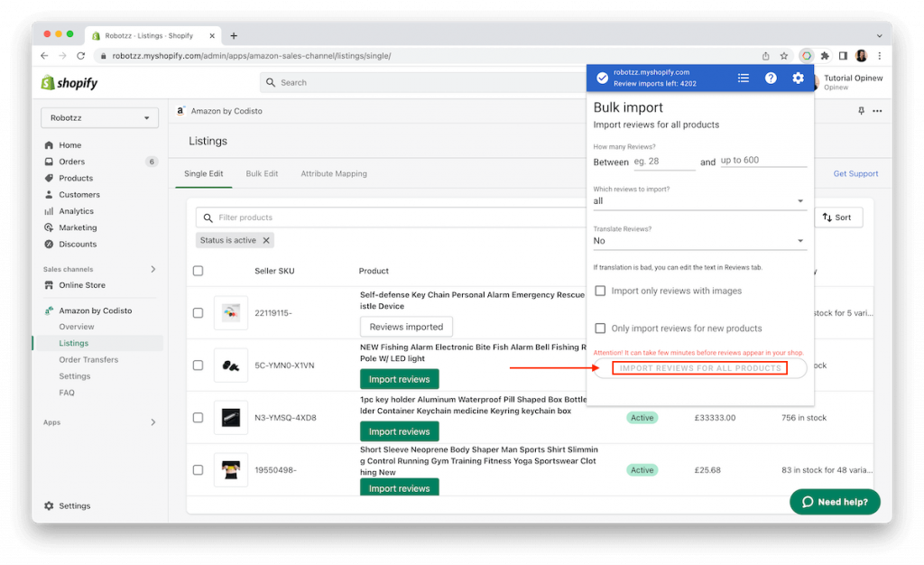The image size is (924, 565).
Task: Open the Robotzz store switcher dropdown
Action: point(99,118)
